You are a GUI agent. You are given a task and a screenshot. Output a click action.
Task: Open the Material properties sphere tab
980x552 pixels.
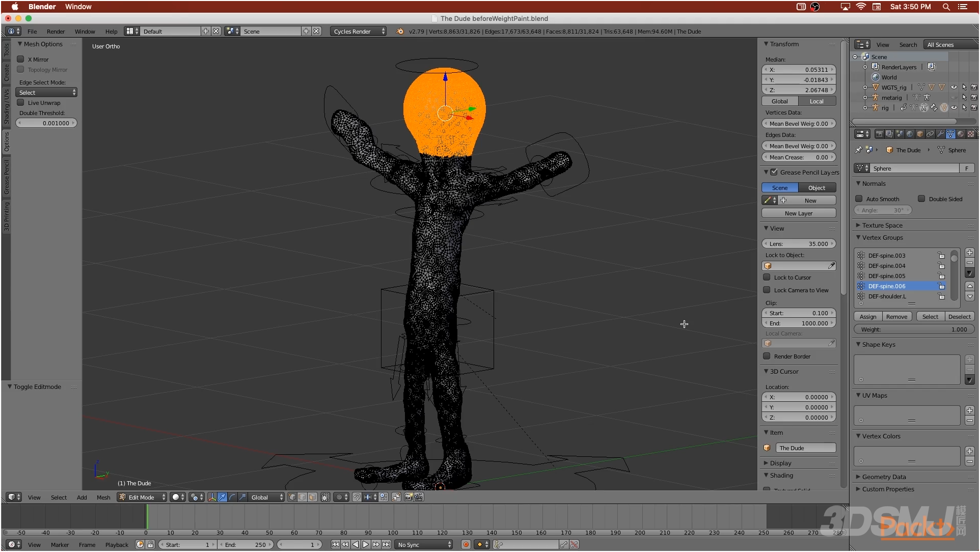pos(961,134)
